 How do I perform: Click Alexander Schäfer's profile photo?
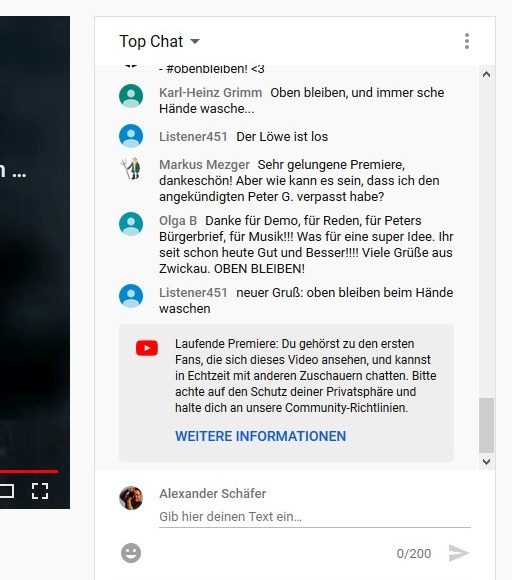(x=131, y=498)
